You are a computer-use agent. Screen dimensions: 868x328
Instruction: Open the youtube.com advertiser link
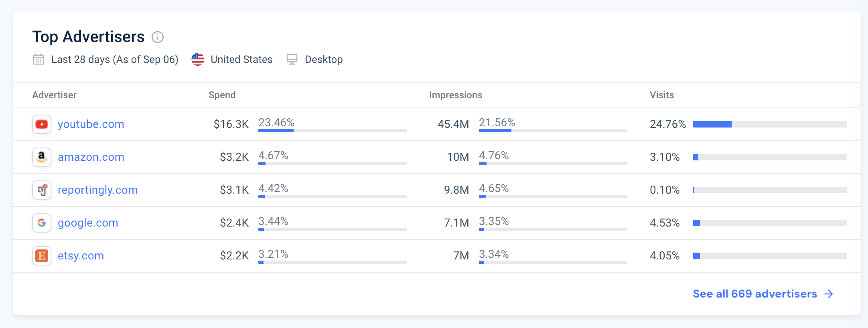coord(91,124)
